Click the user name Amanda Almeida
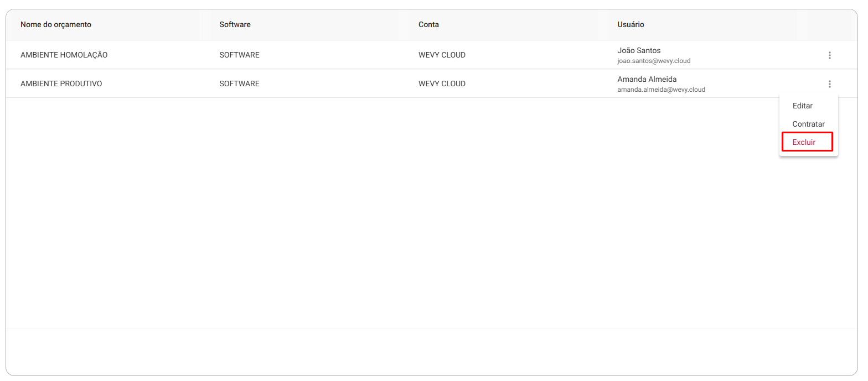868x381 pixels. pos(647,79)
